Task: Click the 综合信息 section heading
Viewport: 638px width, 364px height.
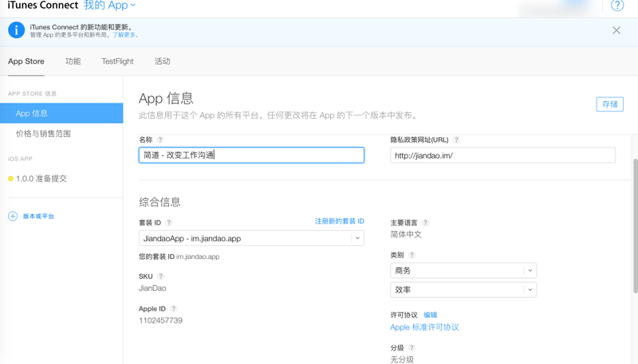Action: [159, 202]
